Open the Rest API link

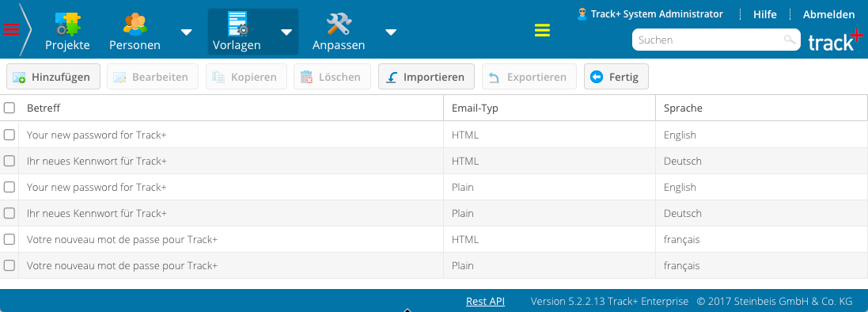(x=486, y=302)
